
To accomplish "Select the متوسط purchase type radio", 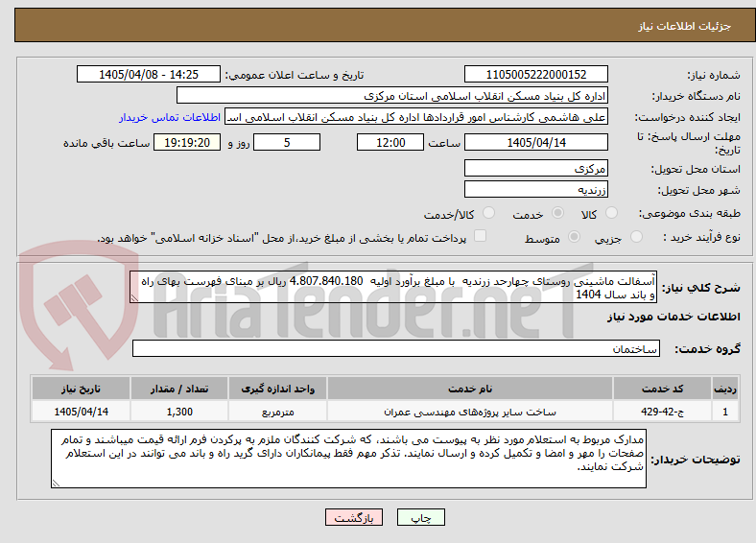I will click(x=574, y=236).
